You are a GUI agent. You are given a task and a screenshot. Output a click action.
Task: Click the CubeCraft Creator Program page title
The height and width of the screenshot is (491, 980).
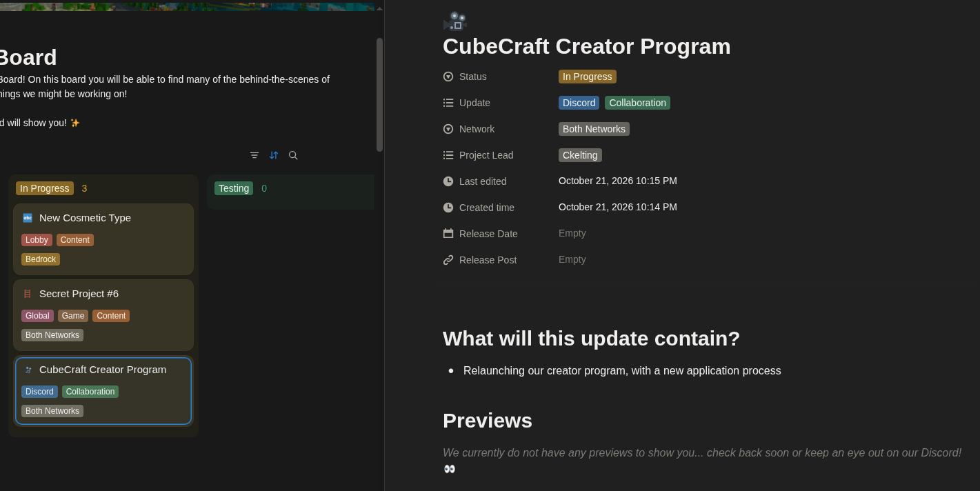(587, 46)
